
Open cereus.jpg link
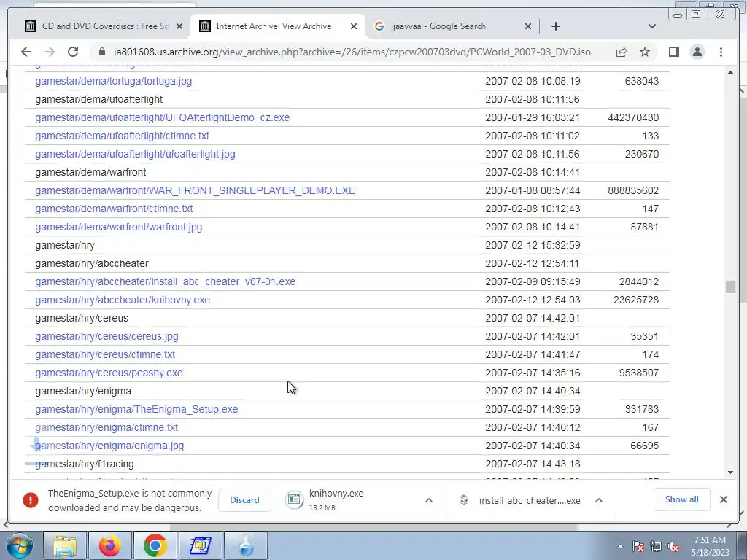(x=107, y=336)
